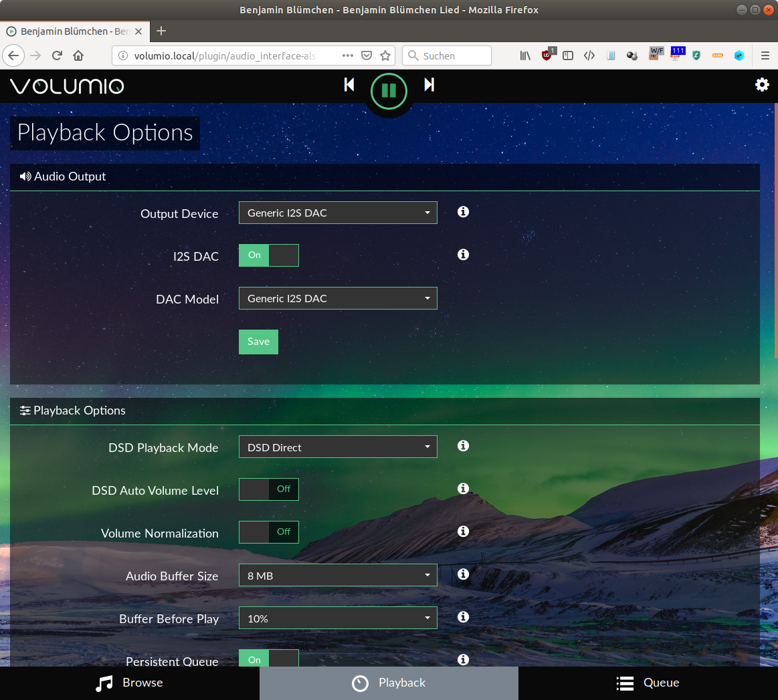Enable Volume Normalization
This screenshot has width=778, height=700.
(x=269, y=532)
